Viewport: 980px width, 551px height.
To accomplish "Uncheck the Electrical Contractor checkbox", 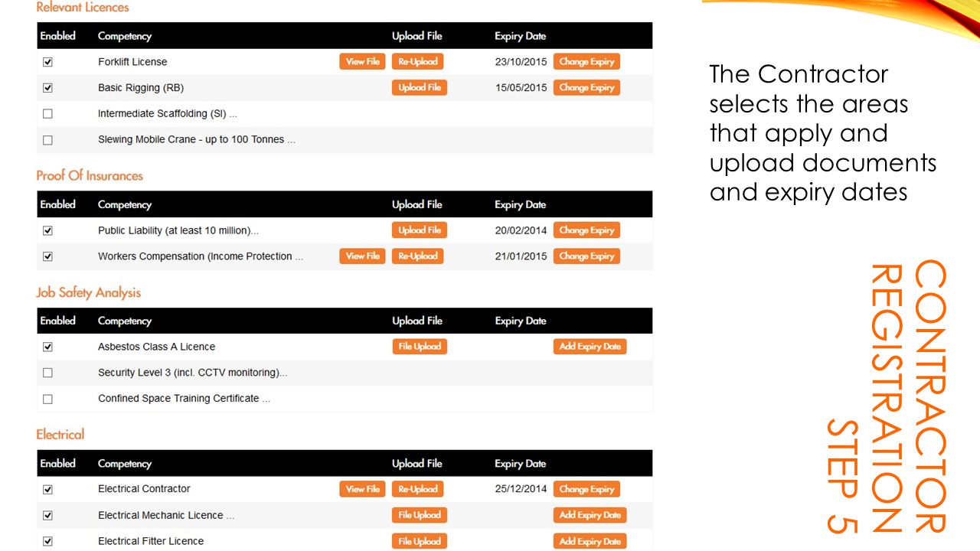I will tap(47, 489).
